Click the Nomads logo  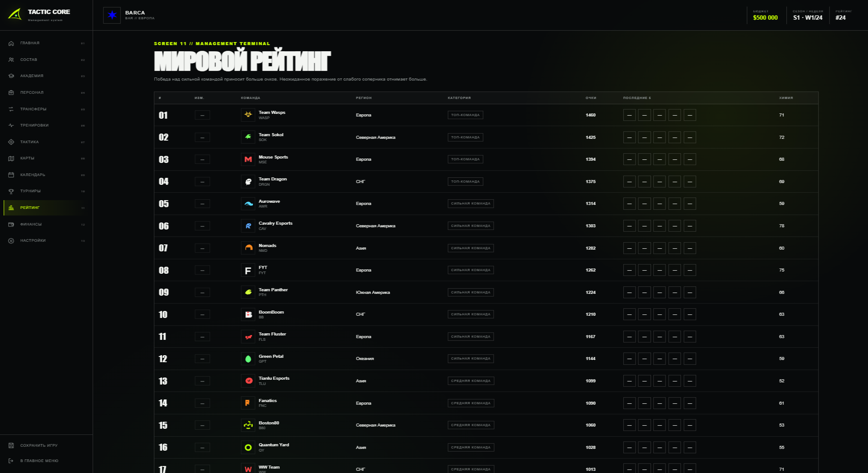[248, 248]
